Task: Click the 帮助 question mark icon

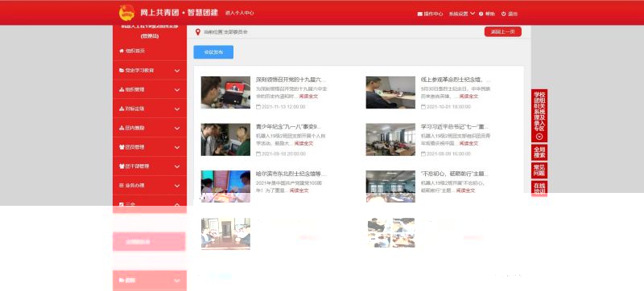Action: click(481, 14)
